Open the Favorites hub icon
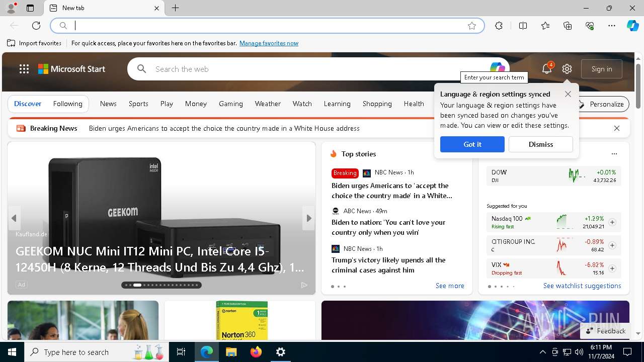644x362 pixels. (545, 26)
